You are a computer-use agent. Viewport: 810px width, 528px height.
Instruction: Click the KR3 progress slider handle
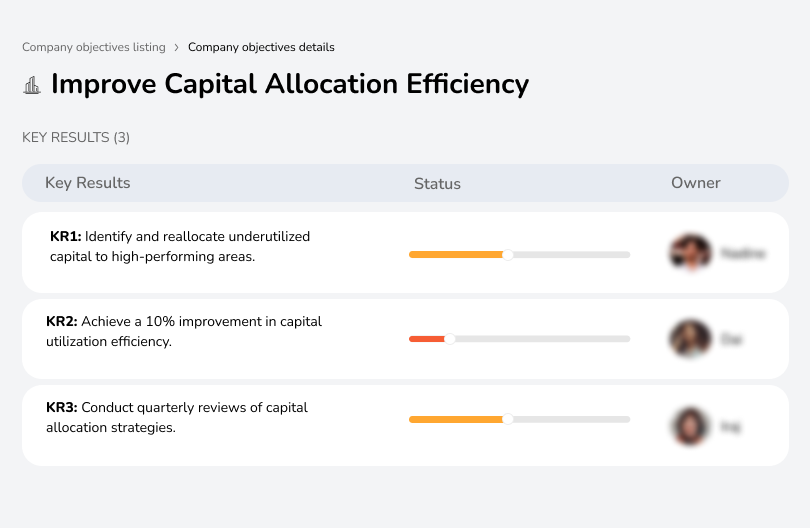point(508,419)
